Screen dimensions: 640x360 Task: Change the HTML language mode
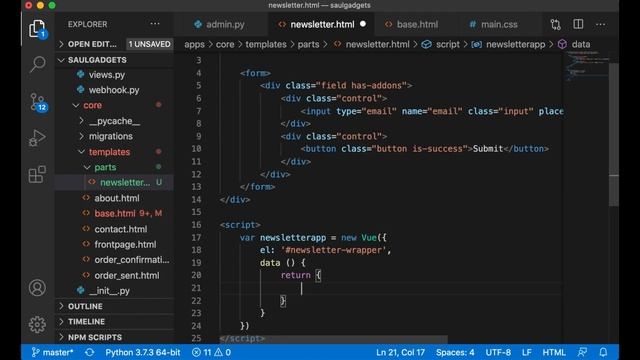coord(554,352)
